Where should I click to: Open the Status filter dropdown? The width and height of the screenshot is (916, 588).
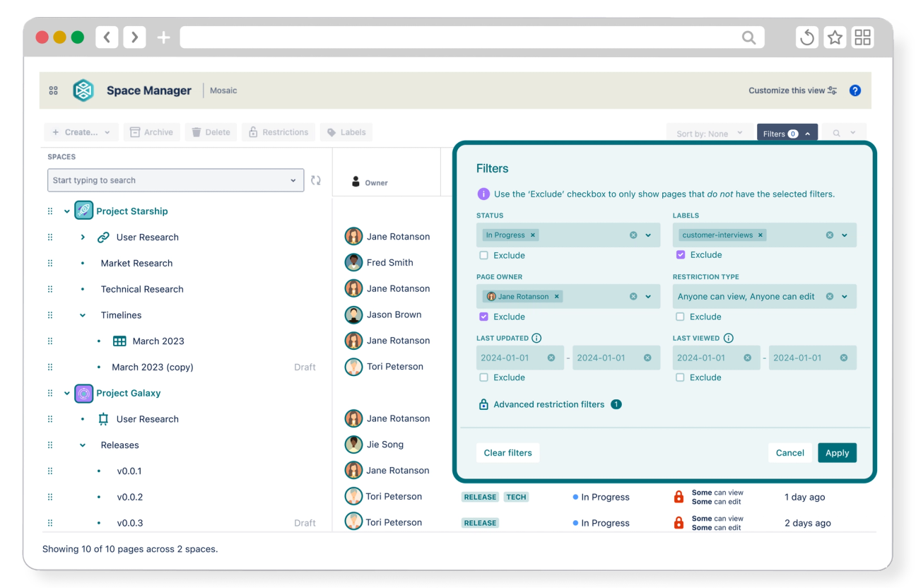click(647, 235)
